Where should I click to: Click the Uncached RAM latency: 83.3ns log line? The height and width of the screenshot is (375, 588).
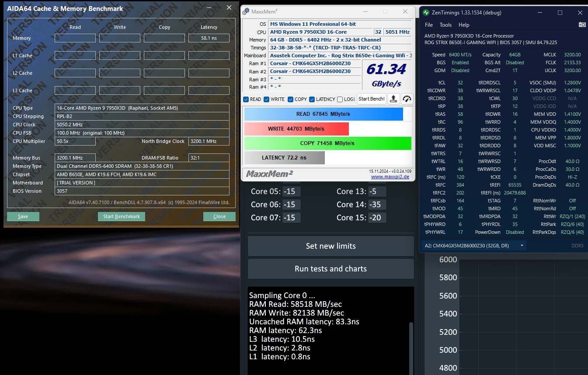pos(304,322)
